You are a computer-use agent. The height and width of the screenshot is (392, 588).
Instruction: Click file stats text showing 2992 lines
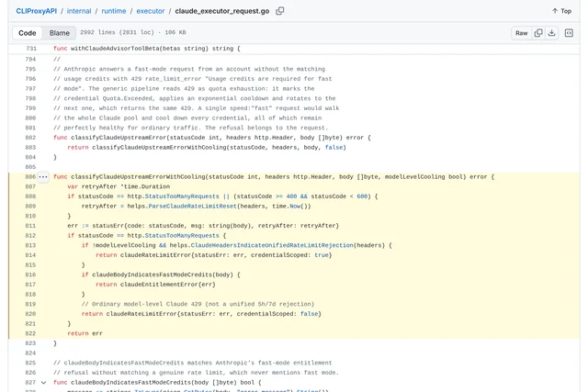coord(133,33)
